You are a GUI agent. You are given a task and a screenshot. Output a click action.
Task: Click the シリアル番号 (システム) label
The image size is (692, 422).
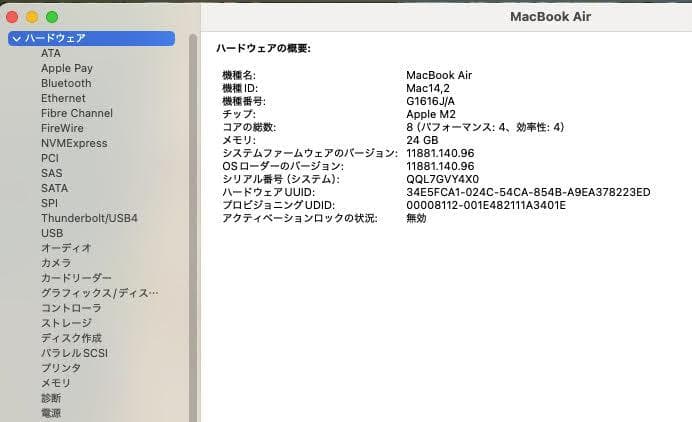pos(281,179)
